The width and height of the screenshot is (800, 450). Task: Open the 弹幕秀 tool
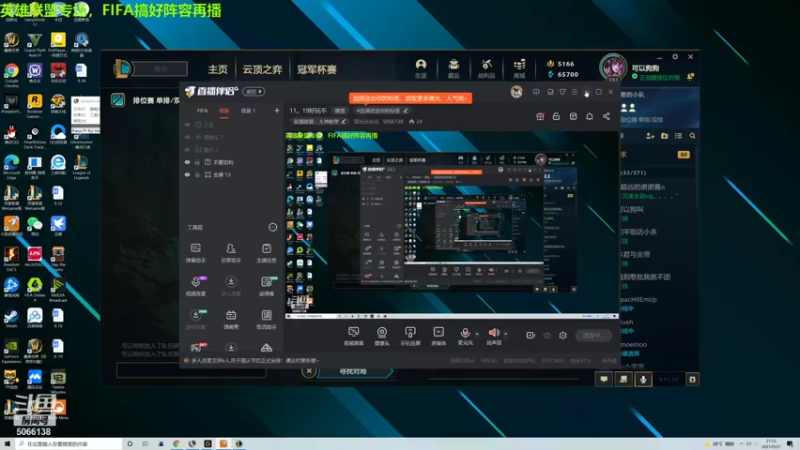231,320
